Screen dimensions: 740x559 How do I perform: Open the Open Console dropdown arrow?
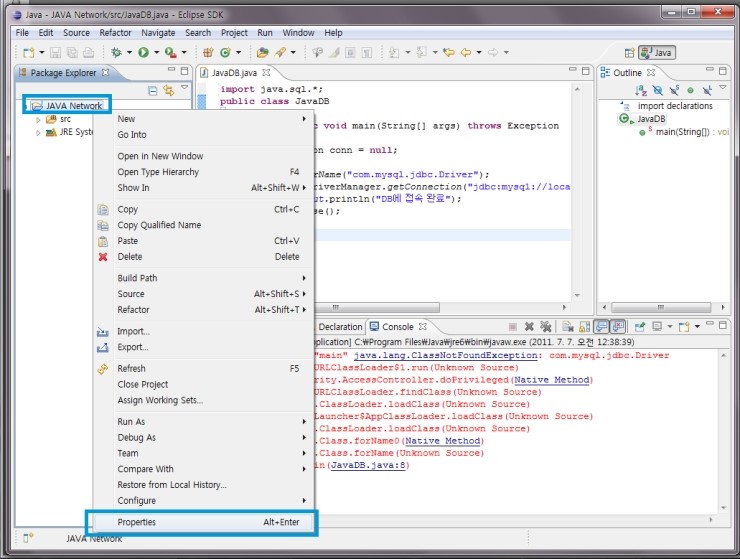tap(697, 326)
